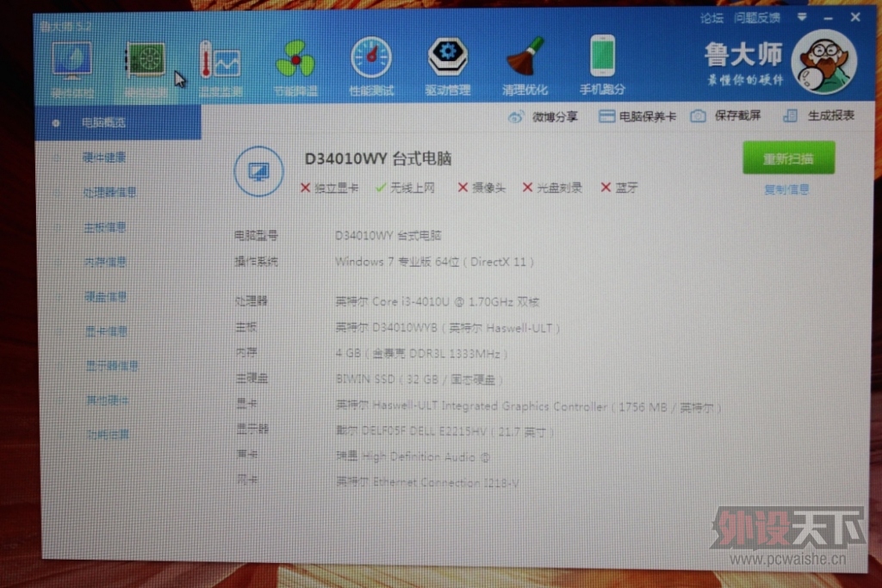Click the BIWIN SSD 32 GB value

tap(419, 380)
